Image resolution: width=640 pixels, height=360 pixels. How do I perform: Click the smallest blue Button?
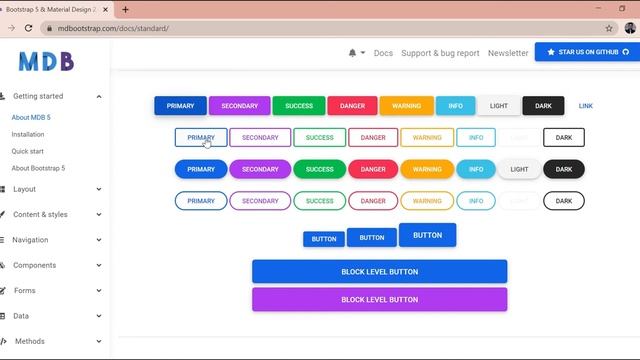coord(324,239)
